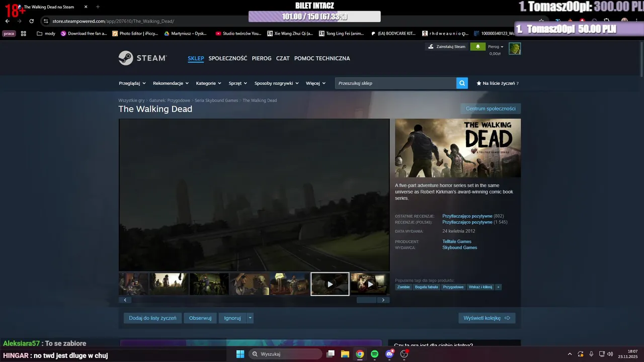Expand the Przeglądaj dropdown
644x362 pixels.
[132, 83]
